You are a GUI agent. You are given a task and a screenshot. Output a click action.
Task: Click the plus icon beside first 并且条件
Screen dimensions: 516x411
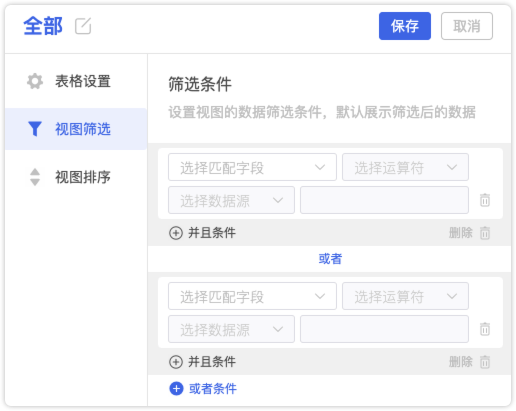click(176, 233)
